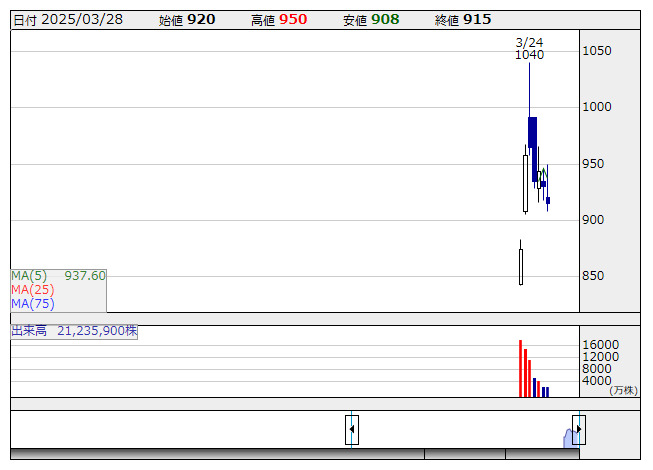
Task: Click the 16000 volume axis label
Action: click(x=601, y=345)
